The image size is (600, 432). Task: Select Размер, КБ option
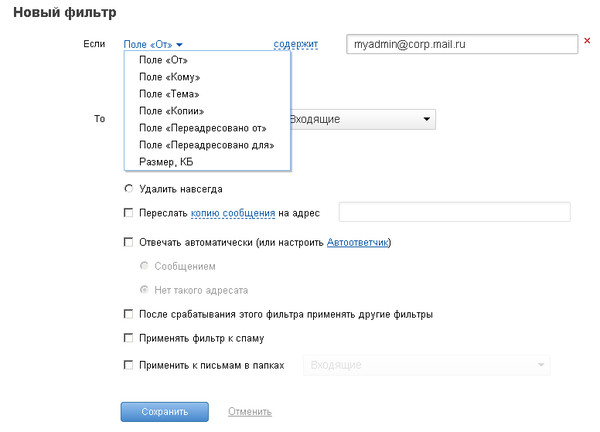(x=166, y=162)
